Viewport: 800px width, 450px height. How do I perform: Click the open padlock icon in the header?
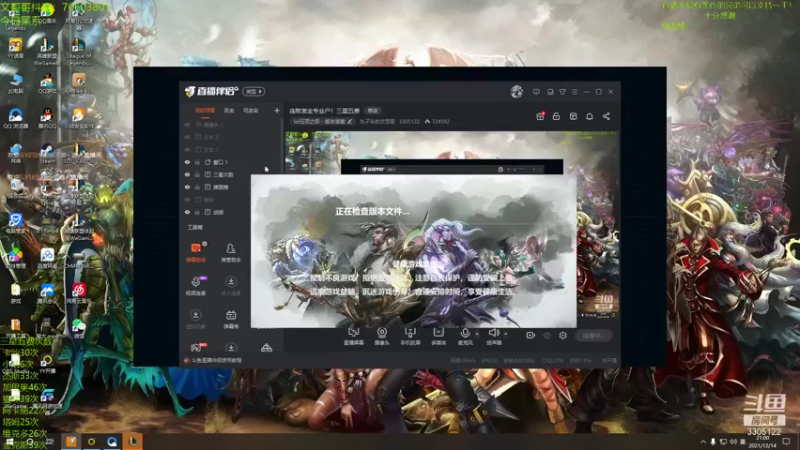point(556,116)
